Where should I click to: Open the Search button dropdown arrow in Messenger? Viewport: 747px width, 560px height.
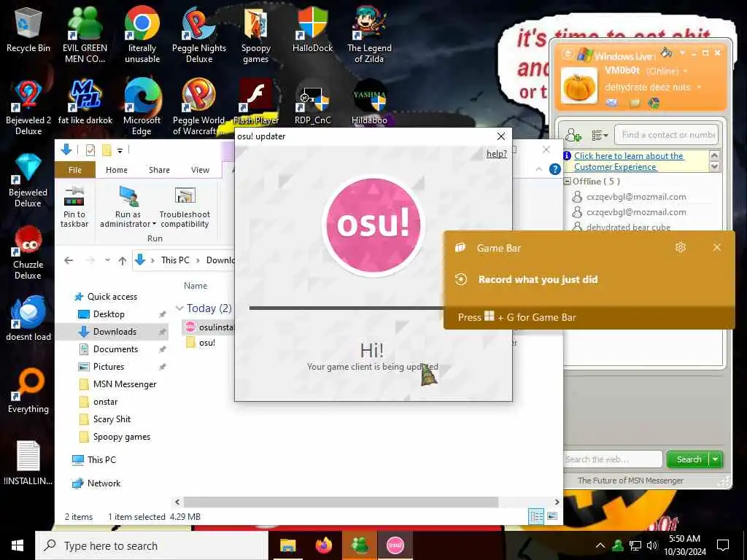716,459
